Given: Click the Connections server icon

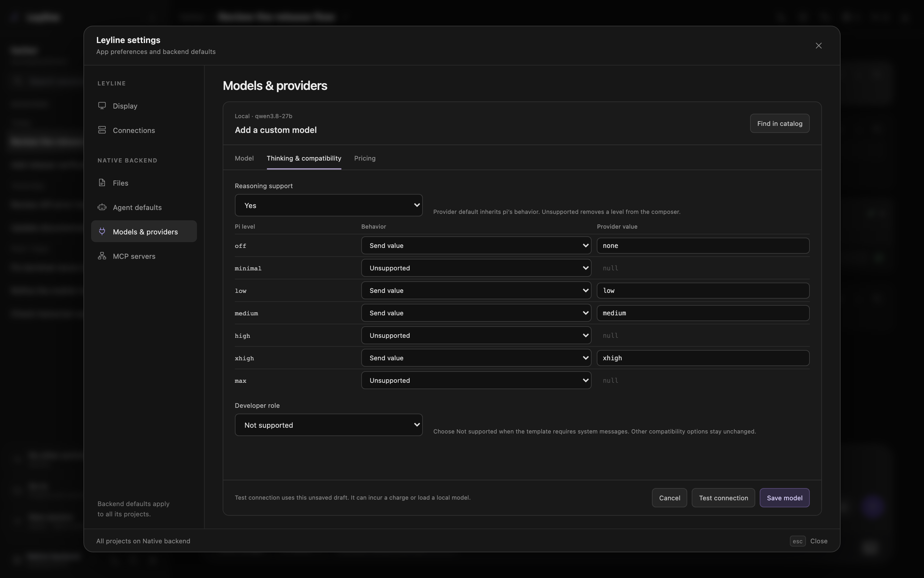Looking at the screenshot, I should tap(102, 130).
